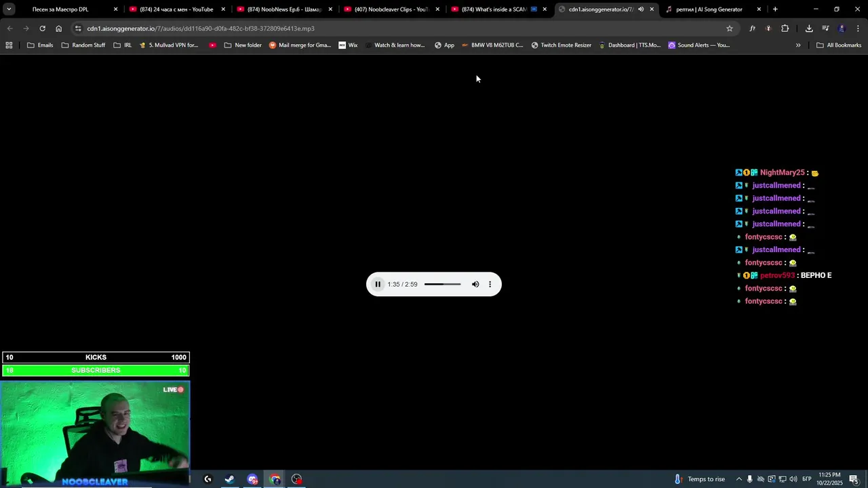Open Chrome from the taskbar
Image resolution: width=868 pixels, height=488 pixels.
[275, 479]
